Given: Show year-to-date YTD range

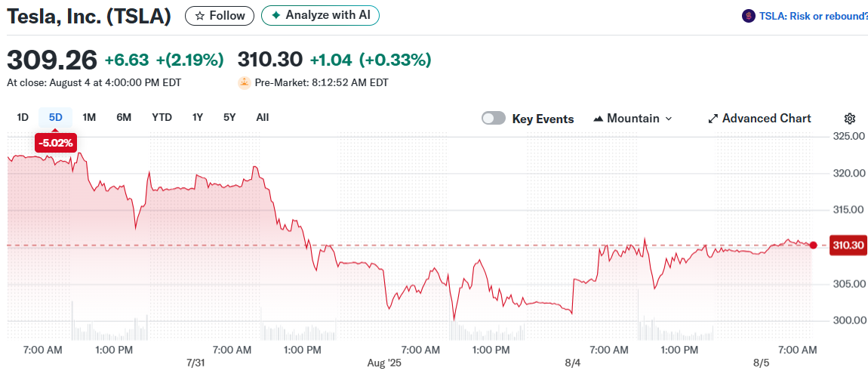Looking at the screenshot, I should pyautogui.click(x=162, y=117).
